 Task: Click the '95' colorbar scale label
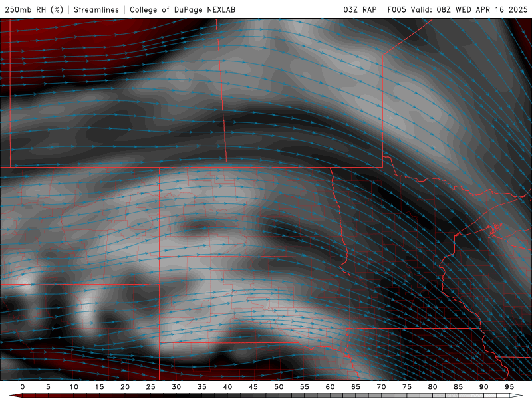click(x=509, y=387)
